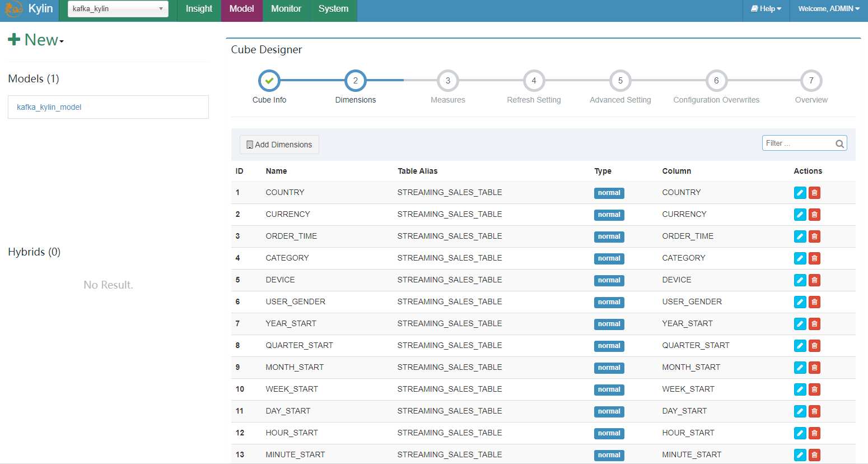Edit the CATEGORY dimension
Image resolution: width=868 pixels, height=464 pixels.
800,258
